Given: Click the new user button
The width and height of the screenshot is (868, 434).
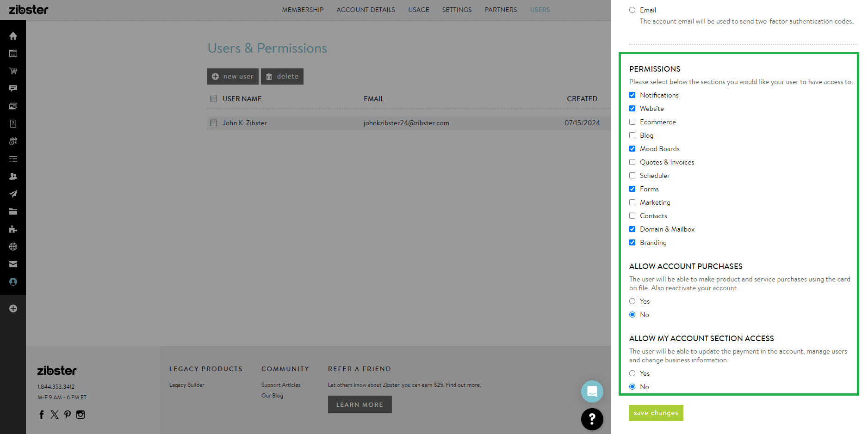Looking at the screenshot, I should 233,77.
